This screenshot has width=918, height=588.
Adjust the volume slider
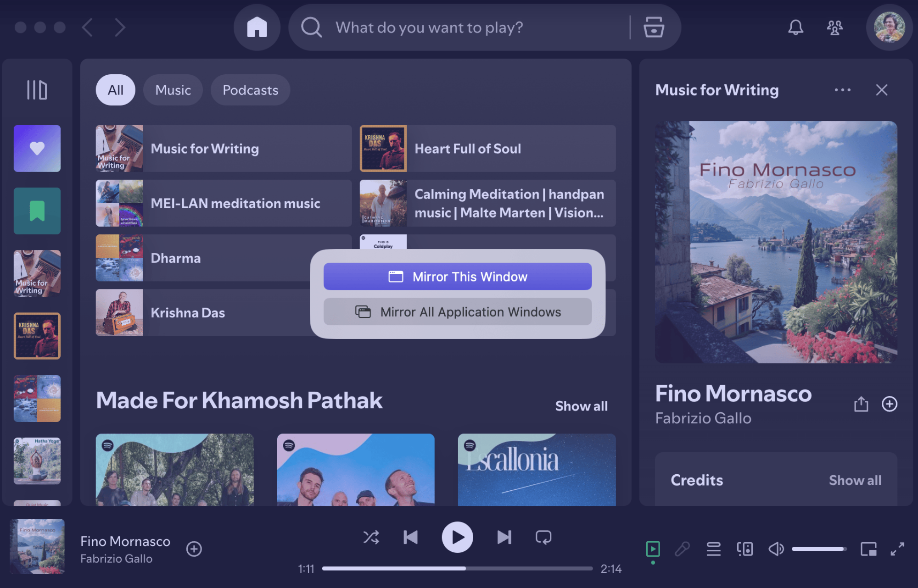(x=819, y=549)
